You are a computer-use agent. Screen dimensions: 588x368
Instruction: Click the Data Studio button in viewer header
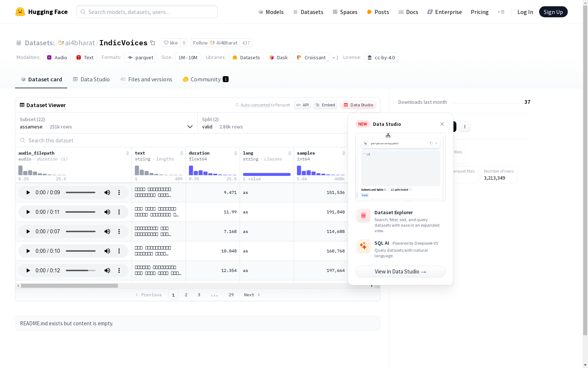click(358, 105)
